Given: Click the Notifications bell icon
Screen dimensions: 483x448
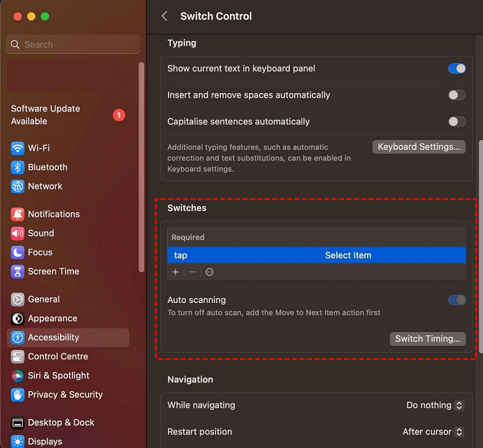Looking at the screenshot, I should (17, 214).
